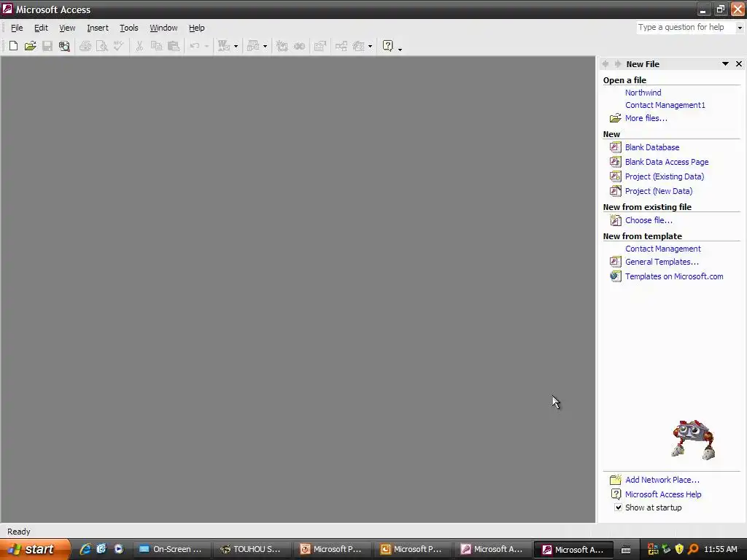Open the Window menu
This screenshot has width=747, height=560.
tap(163, 28)
